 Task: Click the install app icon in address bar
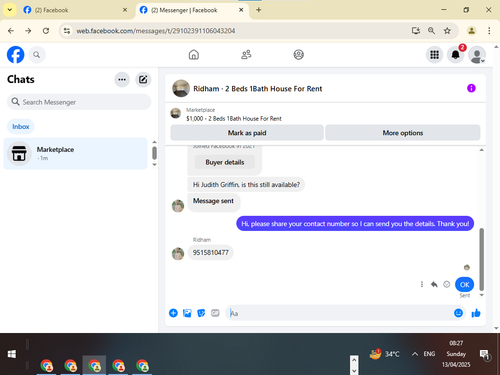[415, 31]
